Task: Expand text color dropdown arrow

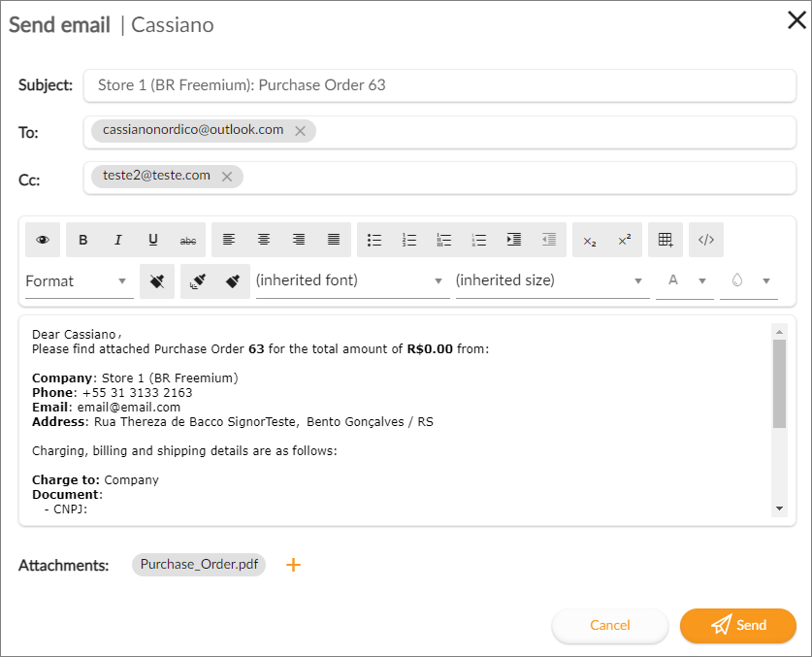Action: pyautogui.click(x=702, y=281)
